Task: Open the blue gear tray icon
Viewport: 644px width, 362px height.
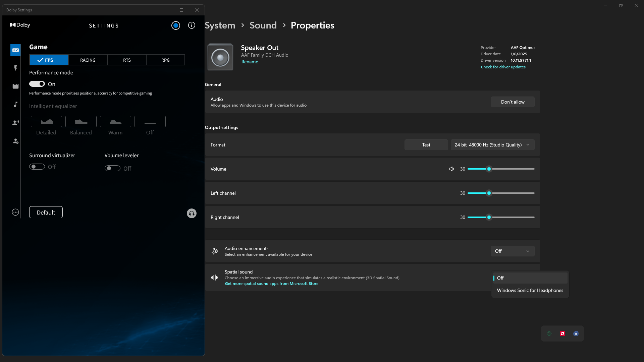Action: [576, 334]
